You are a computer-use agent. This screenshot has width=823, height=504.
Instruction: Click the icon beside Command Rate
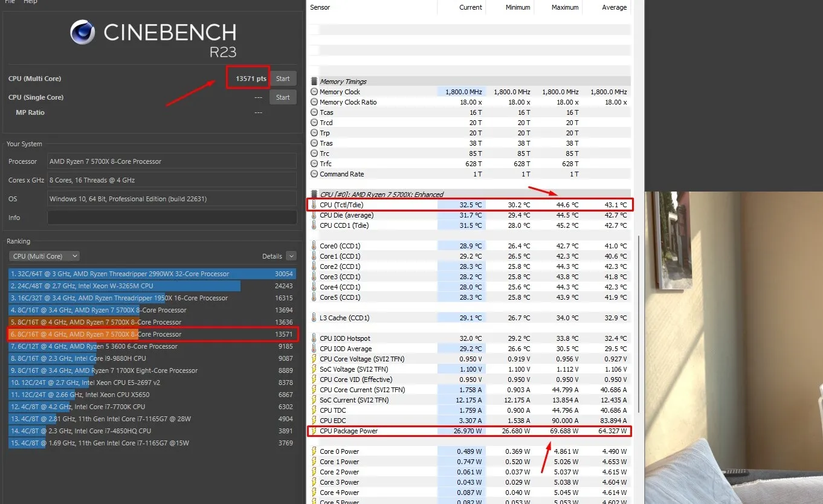314,174
